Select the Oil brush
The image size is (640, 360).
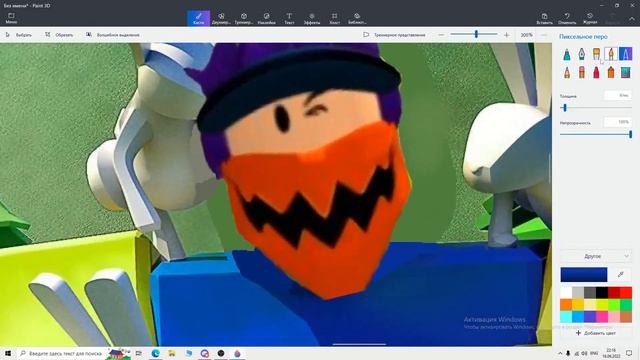coord(596,54)
